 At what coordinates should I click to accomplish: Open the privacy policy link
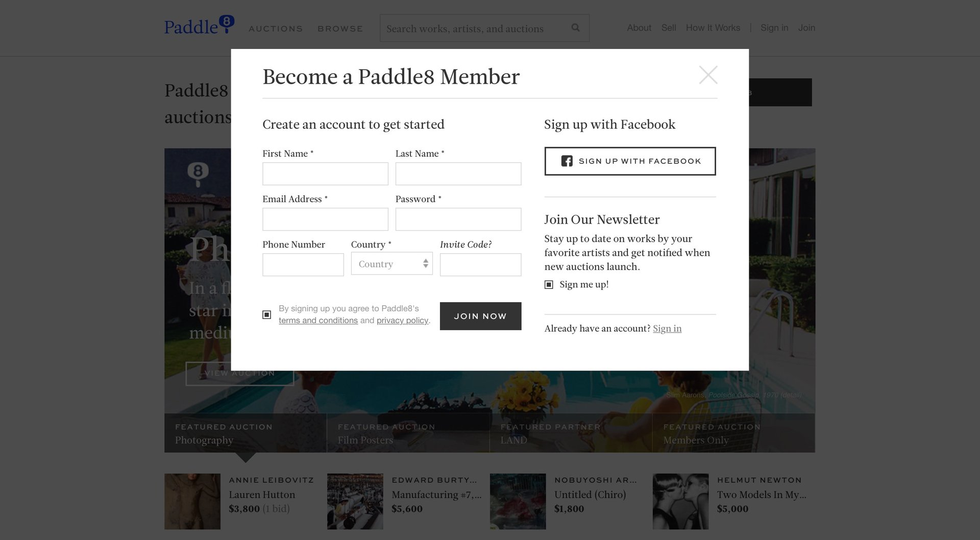tap(402, 321)
